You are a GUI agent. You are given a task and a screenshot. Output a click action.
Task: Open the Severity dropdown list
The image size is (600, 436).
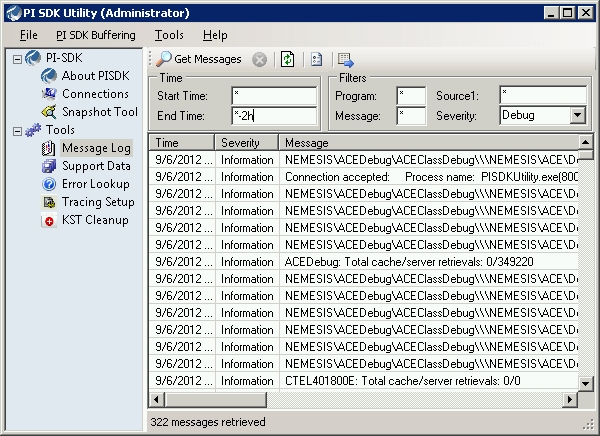577,115
